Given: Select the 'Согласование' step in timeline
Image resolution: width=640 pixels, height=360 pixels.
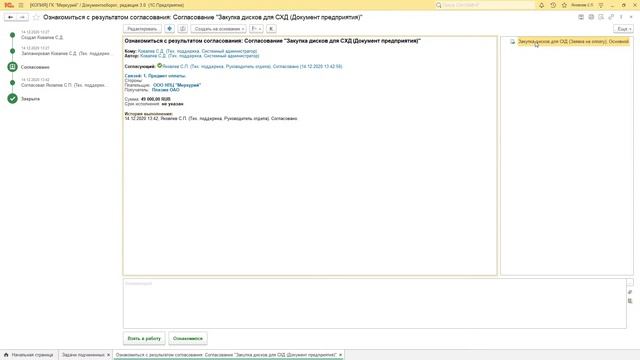Looking at the screenshot, I should 35,67.
